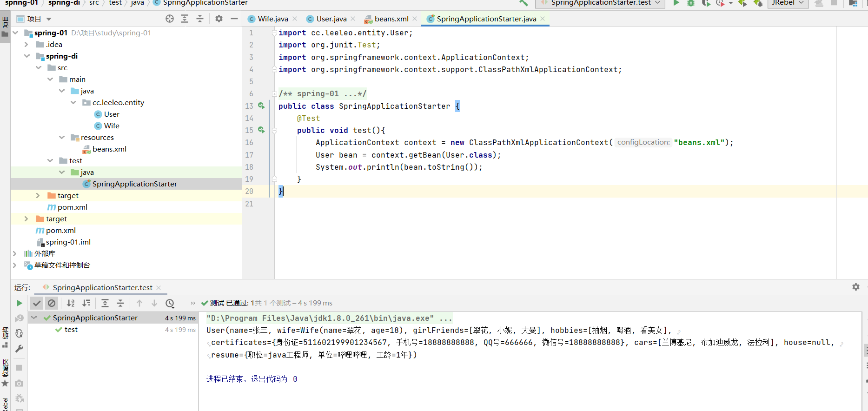
Task: Expand the .idea folder in project tree
Action: click(x=27, y=45)
